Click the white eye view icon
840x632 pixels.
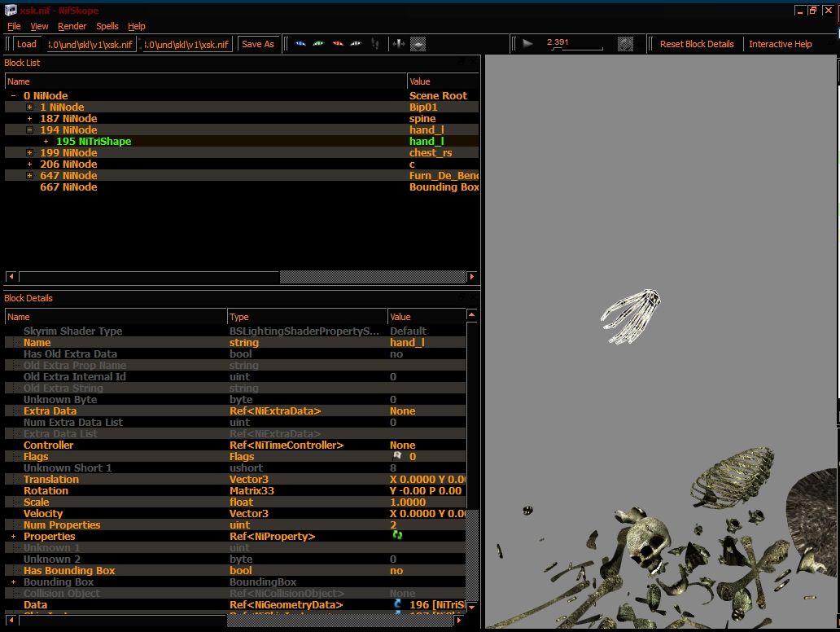click(356, 44)
